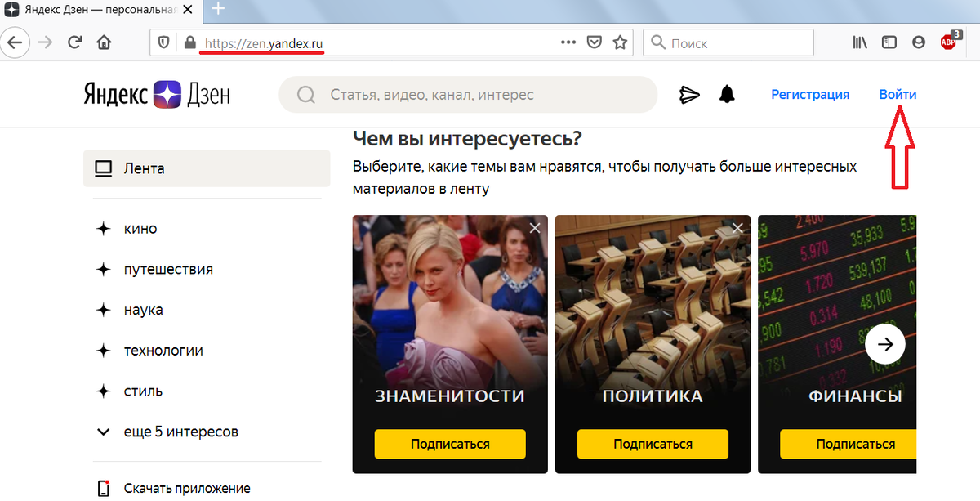Click the paper plane messages icon
980x501 pixels.
[x=690, y=94]
